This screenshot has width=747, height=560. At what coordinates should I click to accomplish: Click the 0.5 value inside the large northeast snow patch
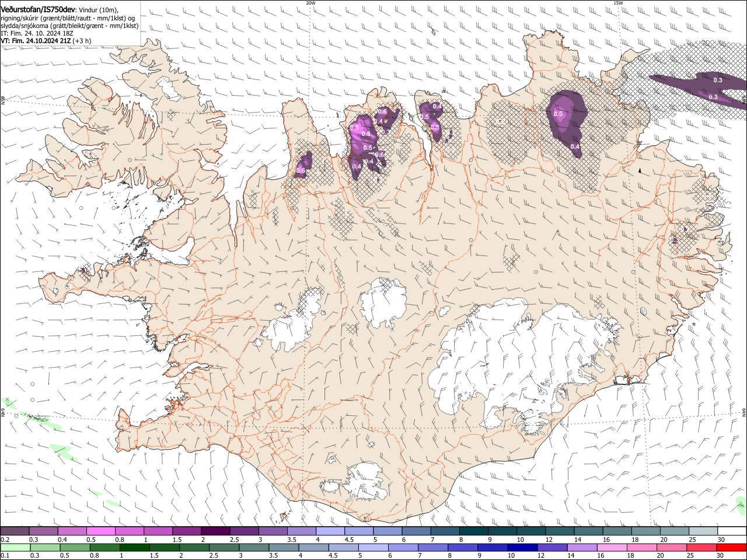pos(558,114)
